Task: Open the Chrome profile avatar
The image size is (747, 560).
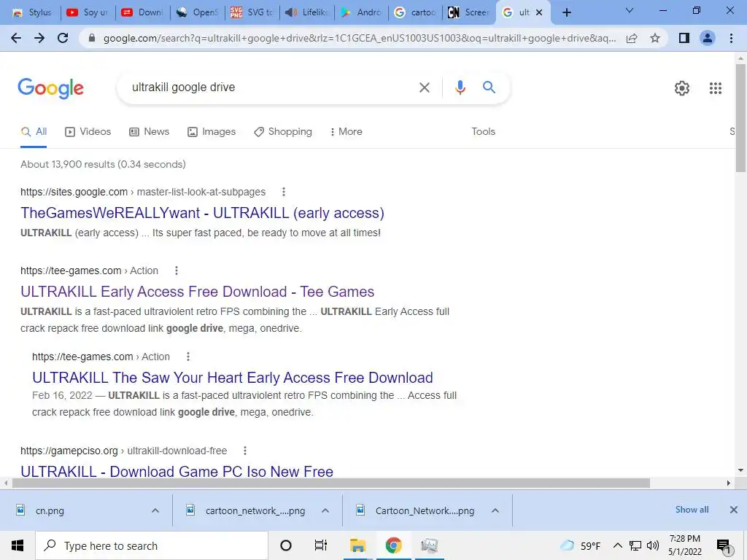Action: 708,38
